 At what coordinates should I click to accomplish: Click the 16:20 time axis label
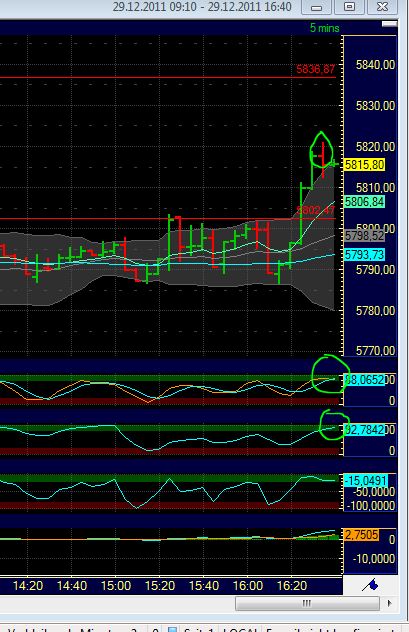(292, 585)
